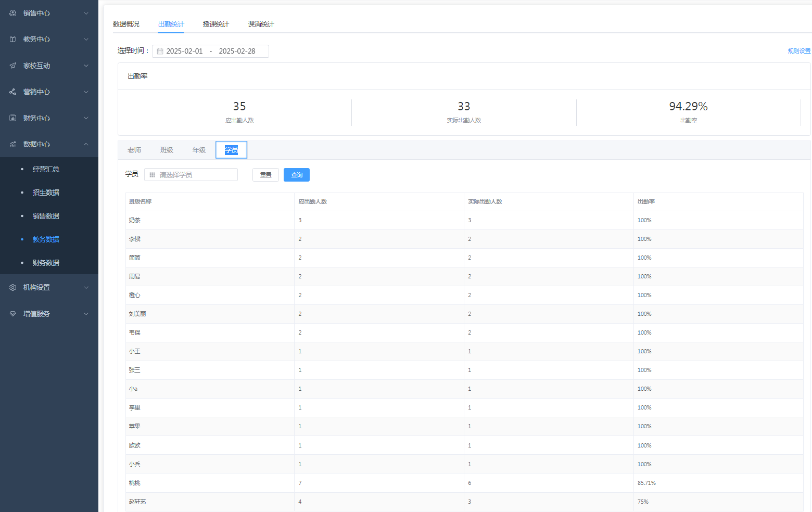Viewport: 812px width, 512px height.
Task: Expand the 机构设置 menu chevron
Action: pyautogui.click(x=86, y=287)
